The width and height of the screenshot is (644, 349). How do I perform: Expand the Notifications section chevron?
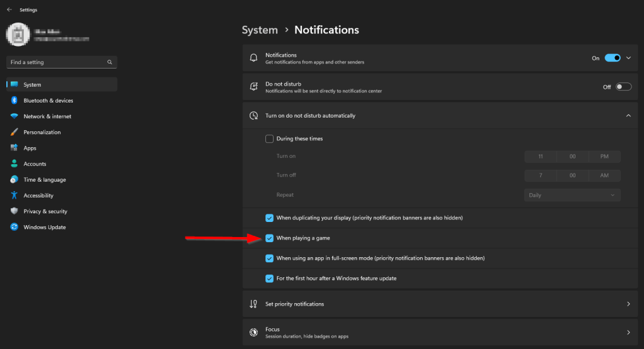coord(628,58)
